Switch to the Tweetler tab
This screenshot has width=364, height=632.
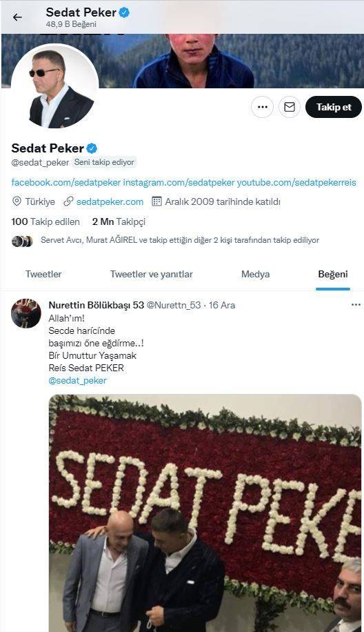coord(43,275)
